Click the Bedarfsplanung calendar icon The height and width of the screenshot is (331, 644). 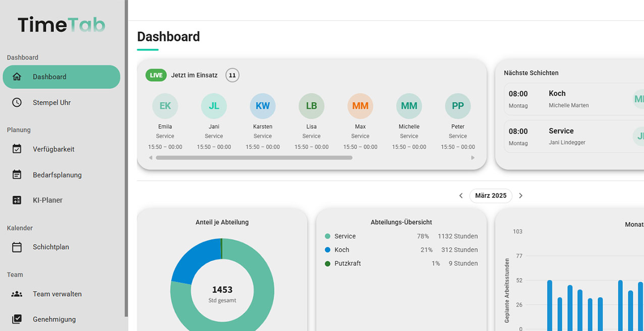tap(17, 175)
